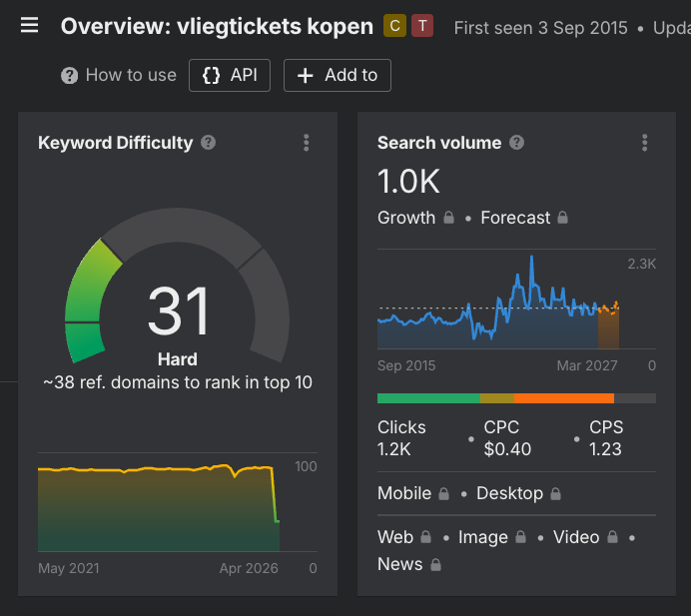Click the locked Desktop filter

coord(518,493)
